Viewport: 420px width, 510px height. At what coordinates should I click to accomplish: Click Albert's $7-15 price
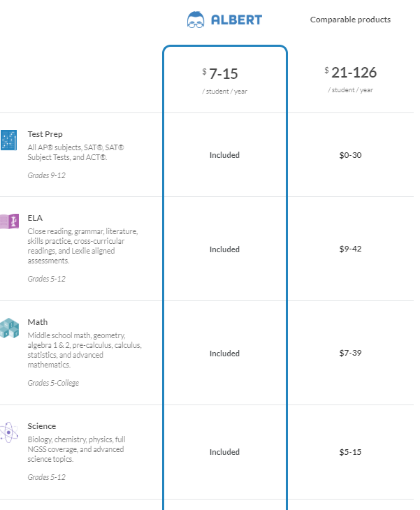tap(221, 74)
